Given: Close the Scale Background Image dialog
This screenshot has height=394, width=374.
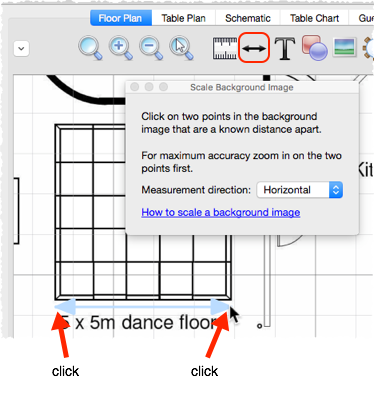Looking at the screenshot, I should 135,87.
